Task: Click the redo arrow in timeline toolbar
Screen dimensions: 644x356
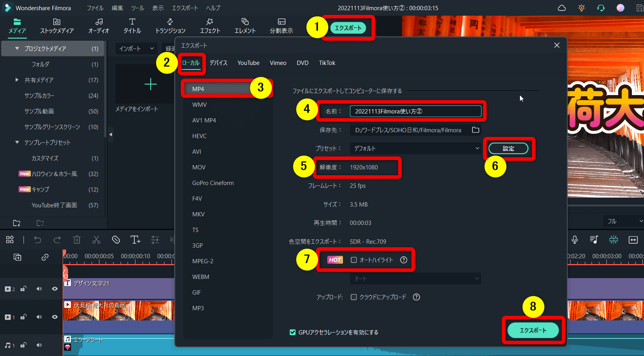Action: point(57,240)
